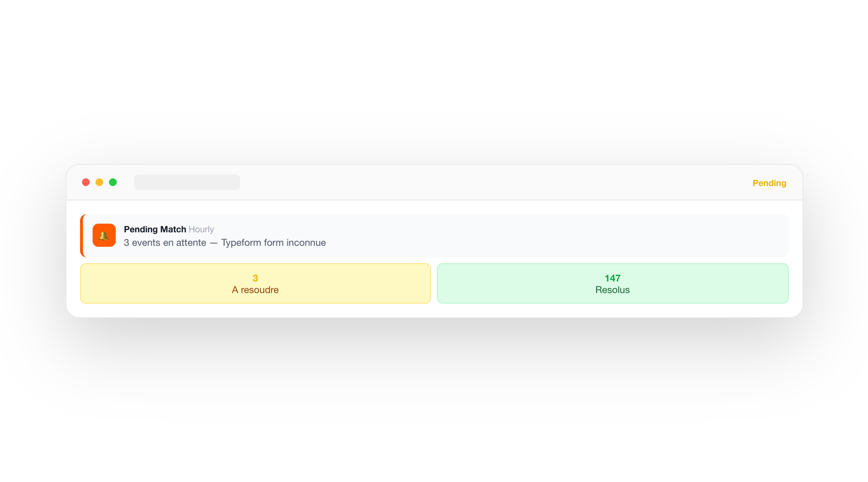
Task: Click the green traffic light dot
Action: pos(113,182)
